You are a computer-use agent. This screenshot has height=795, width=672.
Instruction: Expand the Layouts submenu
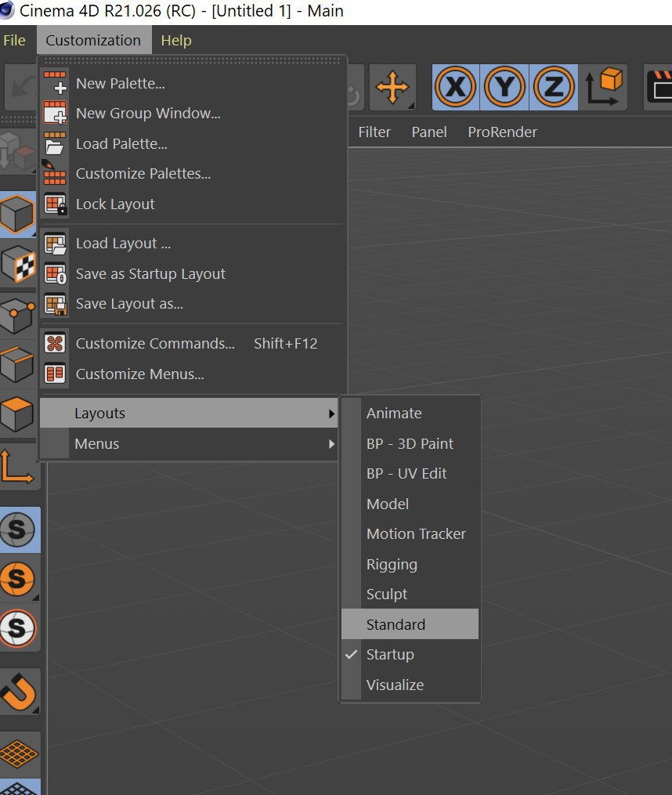[x=189, y=414]
